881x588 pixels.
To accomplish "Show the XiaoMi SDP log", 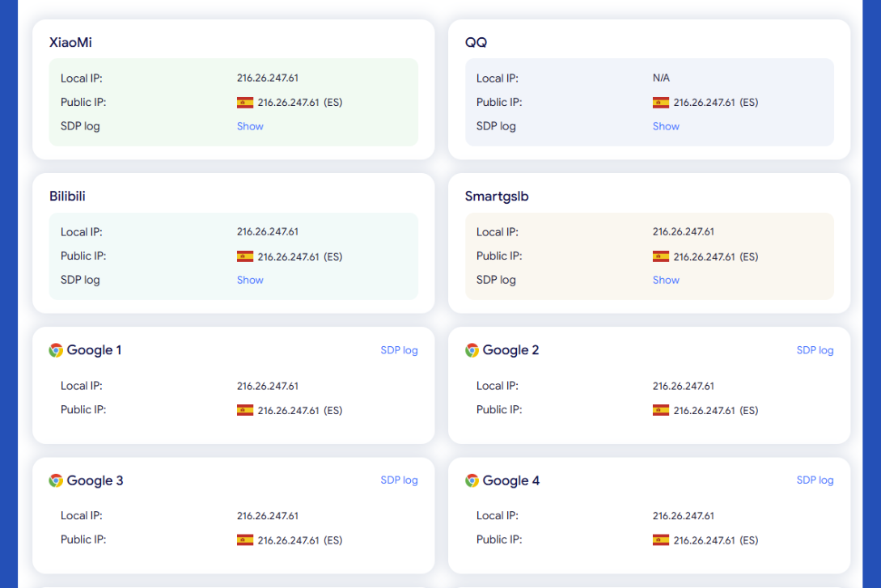I will click(250, 126).
